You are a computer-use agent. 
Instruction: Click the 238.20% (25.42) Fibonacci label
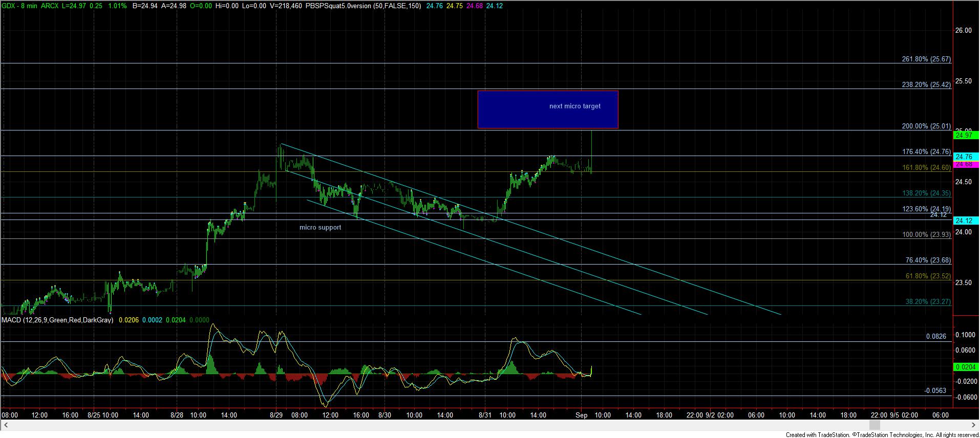[926, 85]
